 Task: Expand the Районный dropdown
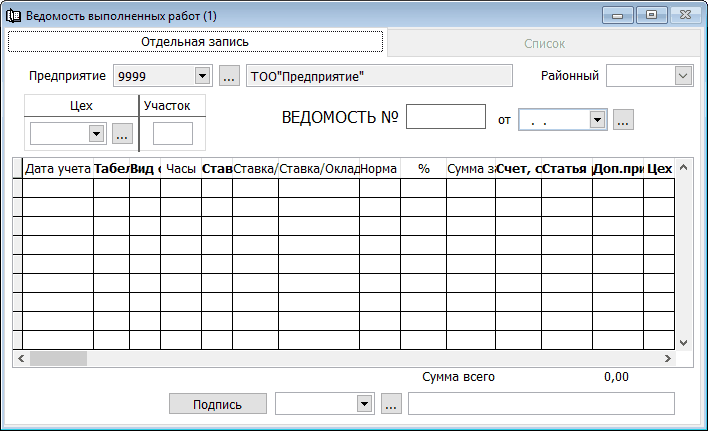point(684,76)
